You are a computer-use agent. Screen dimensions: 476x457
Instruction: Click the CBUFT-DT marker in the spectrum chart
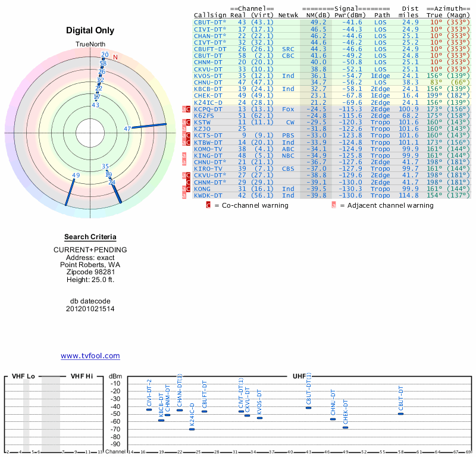tap(204, 412)
